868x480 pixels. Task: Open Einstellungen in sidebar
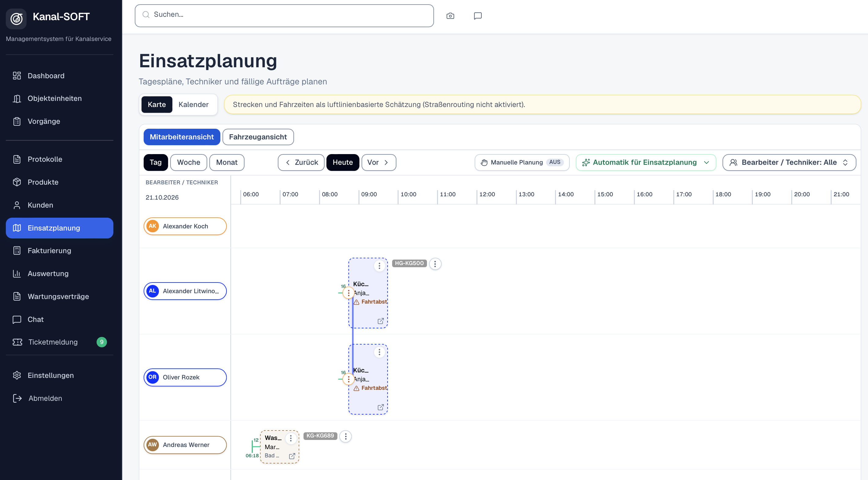60,375
